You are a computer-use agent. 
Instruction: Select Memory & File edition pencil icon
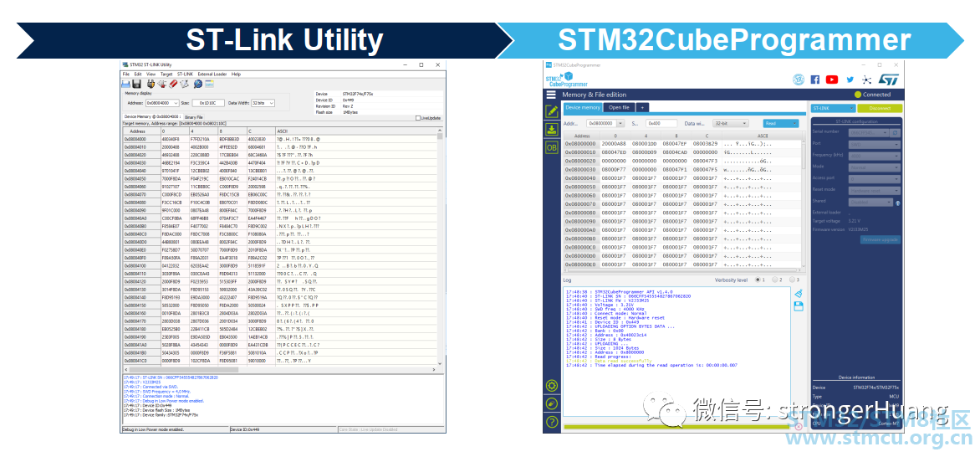tap(552, 111)
